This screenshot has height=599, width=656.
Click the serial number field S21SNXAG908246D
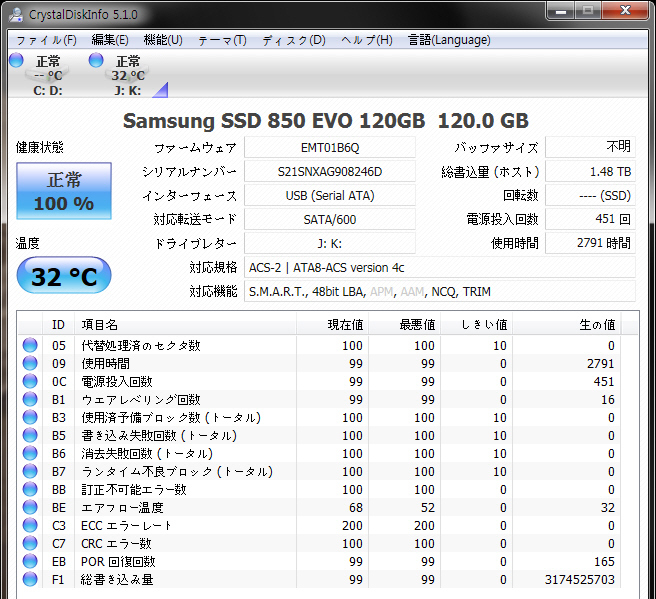[330, 172]
